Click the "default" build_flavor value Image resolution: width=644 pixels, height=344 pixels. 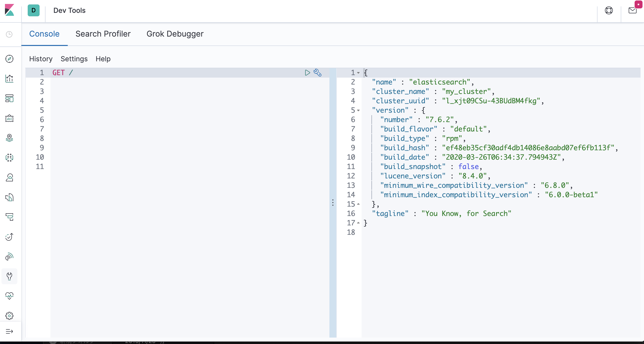pyautogui.click(x=468, y=129)
